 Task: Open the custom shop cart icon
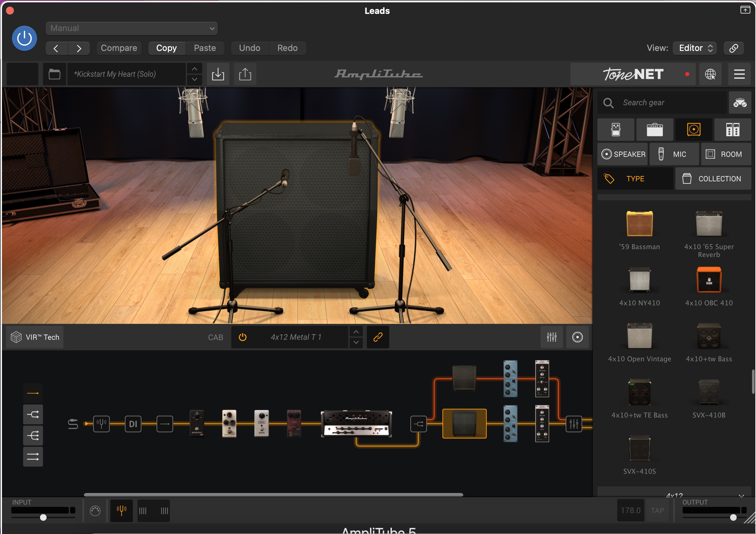pos(740,103)
